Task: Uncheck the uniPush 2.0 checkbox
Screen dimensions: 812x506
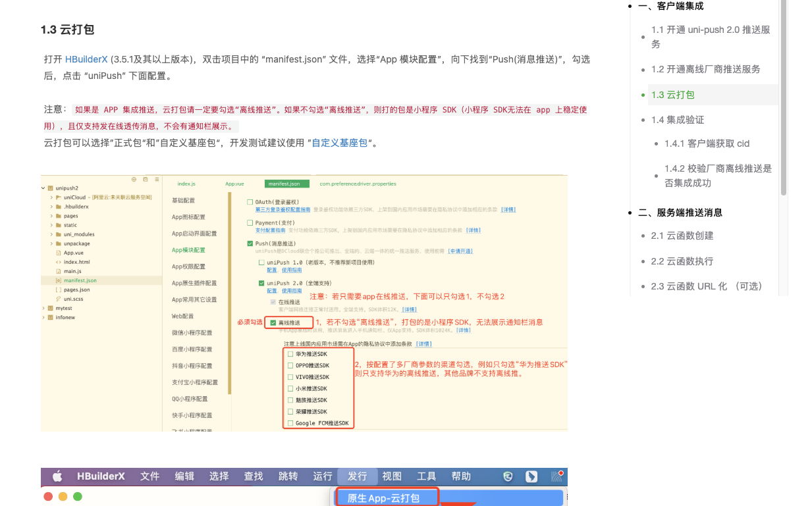Action: [261, 284]
